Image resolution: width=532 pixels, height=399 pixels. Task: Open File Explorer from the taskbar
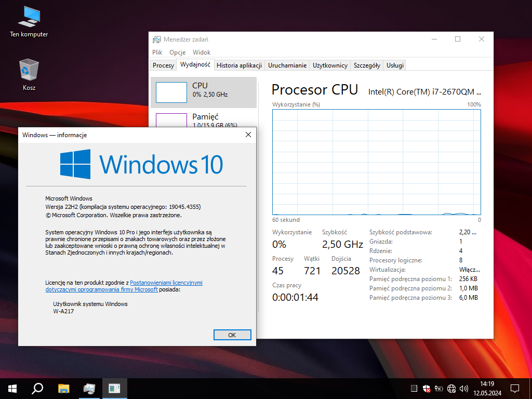click(x=63, y=388)
